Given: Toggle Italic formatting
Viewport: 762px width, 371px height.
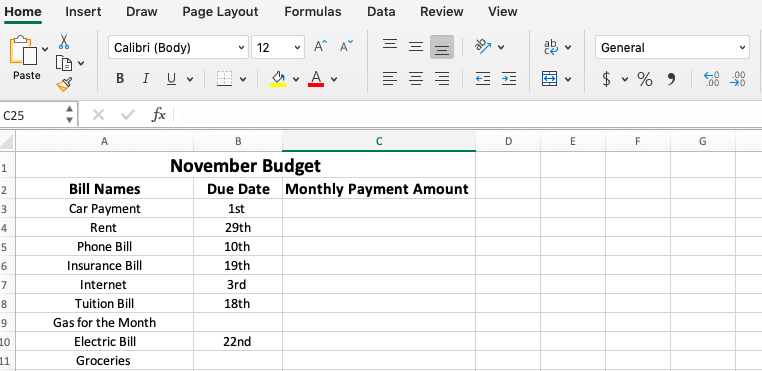Looking at the screenshot, I should (145, 79).
